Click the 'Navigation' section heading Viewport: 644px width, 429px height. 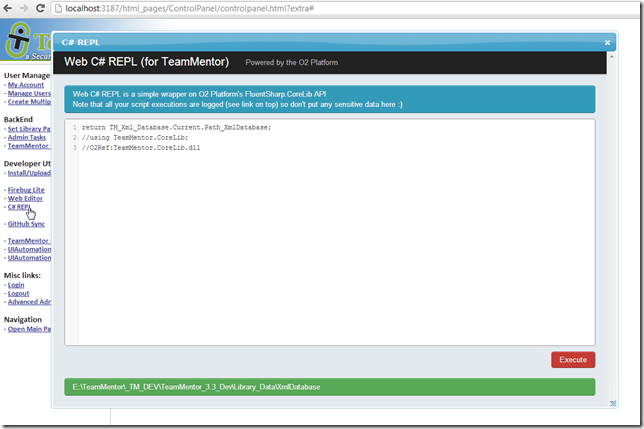pyautogui.click(x=23, y=319)
